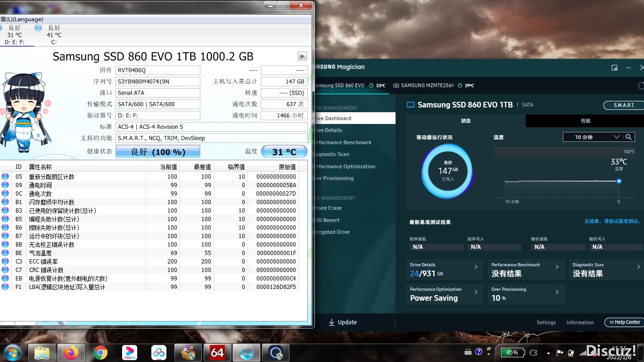Switch to Samsung Magician taskbar icon

[x=276, y=353]
